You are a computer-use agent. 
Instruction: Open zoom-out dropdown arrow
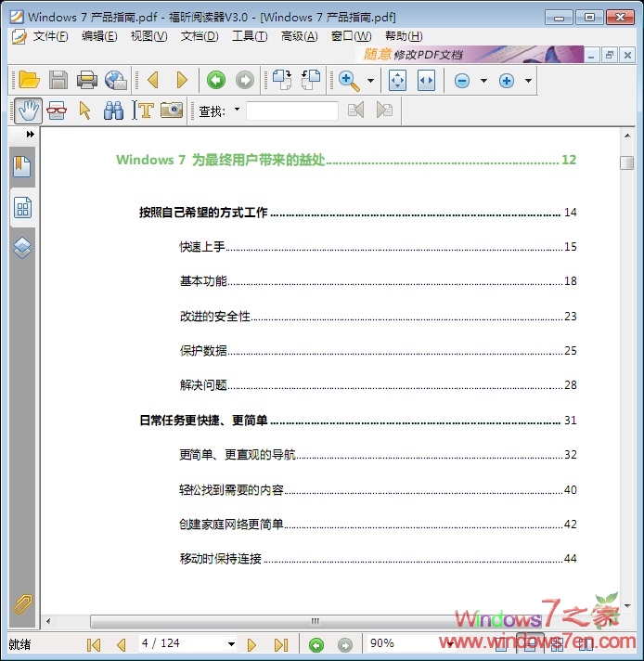[483, 80]
